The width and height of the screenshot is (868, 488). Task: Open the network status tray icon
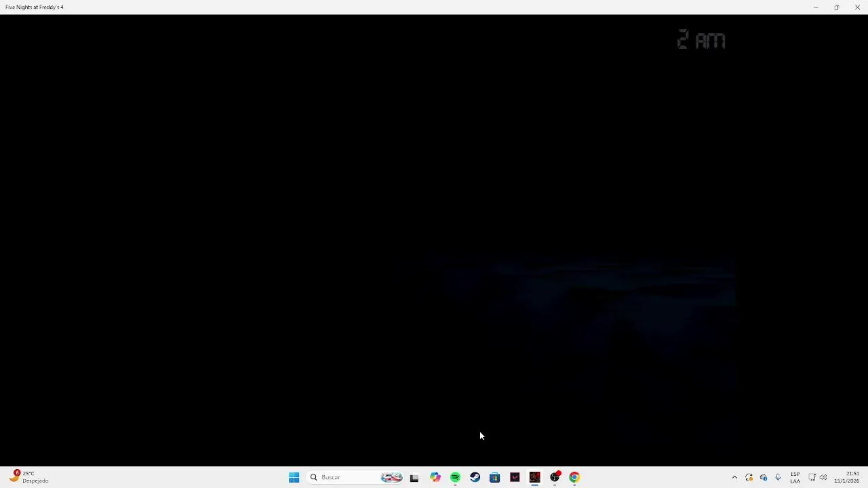(x=812, y=477)
